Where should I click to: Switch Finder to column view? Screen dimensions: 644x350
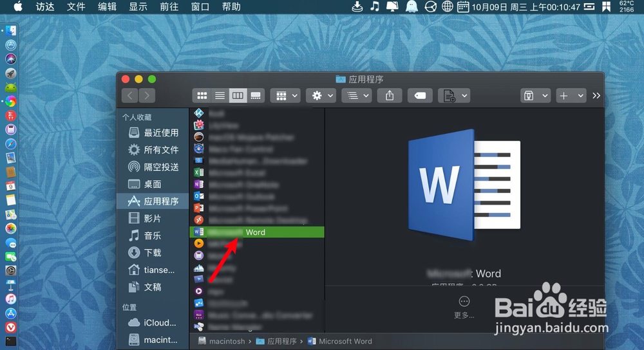point(238,96)
